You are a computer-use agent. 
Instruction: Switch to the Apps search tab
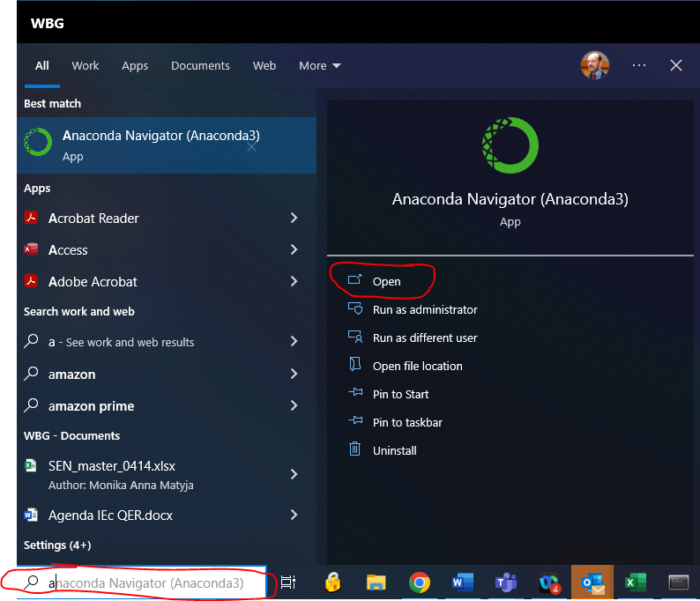[x=135, y=65]
